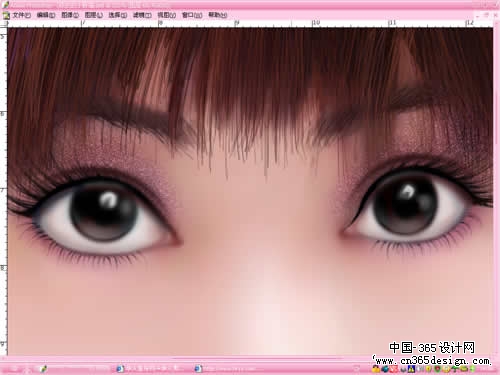Open the 选择 (Select) menu
The height and width of the screenshot is (375, 500).
click(x=118, y=15)
